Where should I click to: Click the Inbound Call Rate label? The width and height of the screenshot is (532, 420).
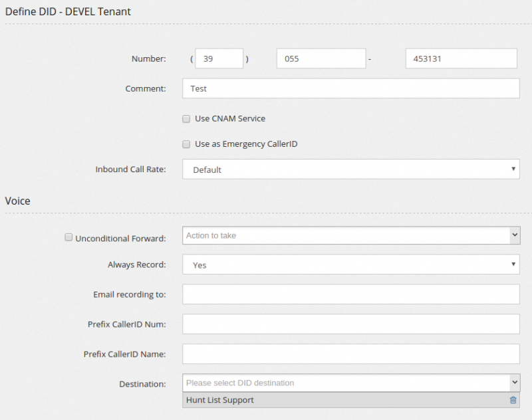[130, 169]
